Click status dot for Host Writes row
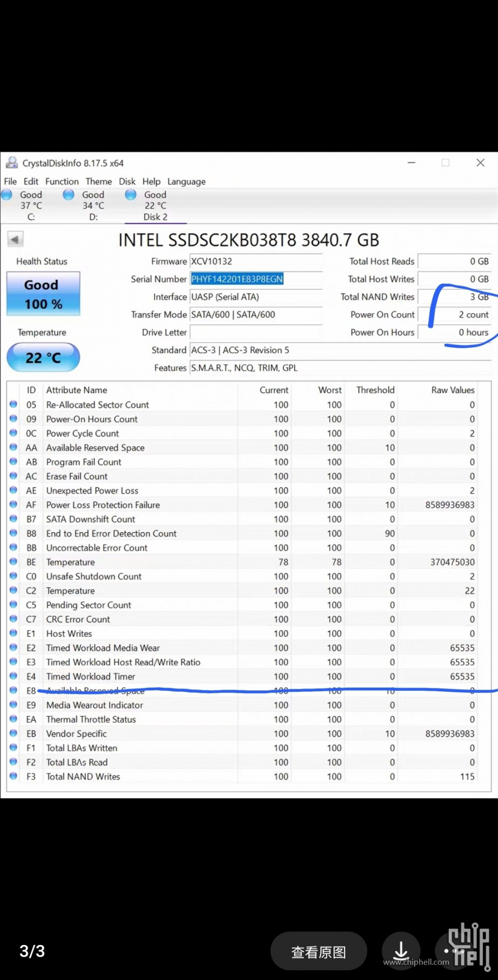This screenshot has height=980, width=498. pyautogui.click(x=14, y=633)
